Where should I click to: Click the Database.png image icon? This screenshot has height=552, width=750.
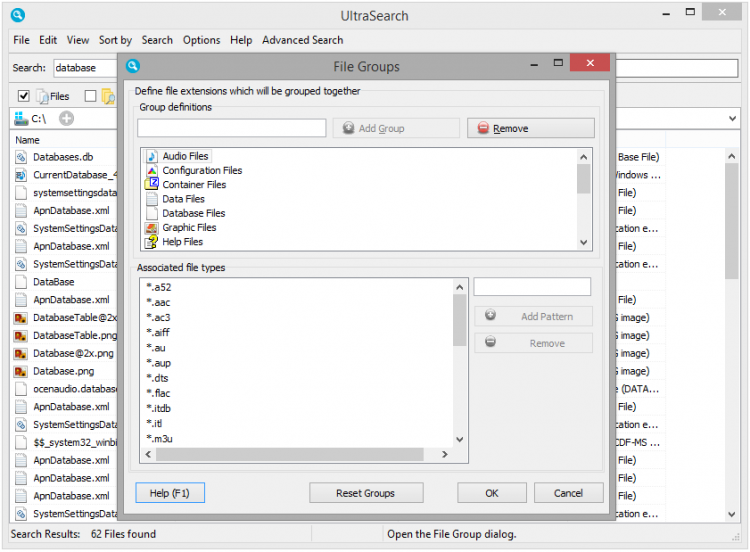(x=21, y=372)
